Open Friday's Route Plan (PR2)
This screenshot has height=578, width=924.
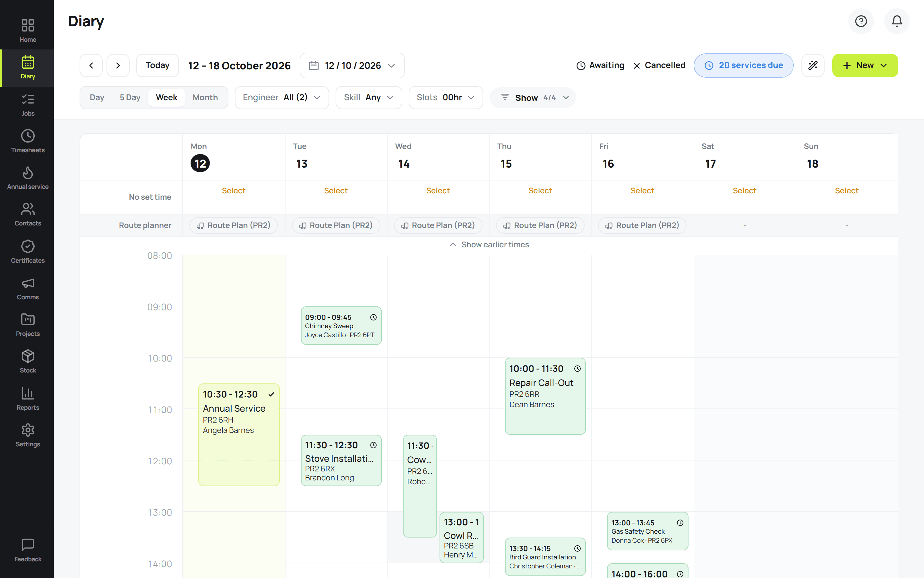point(642,225)
